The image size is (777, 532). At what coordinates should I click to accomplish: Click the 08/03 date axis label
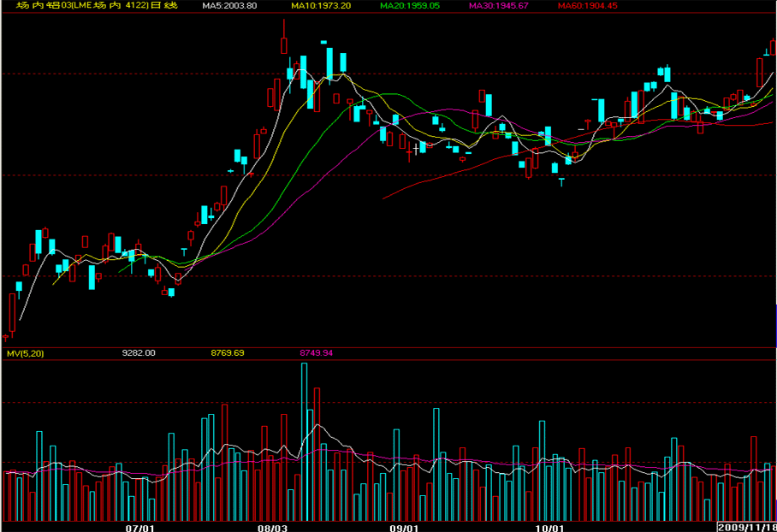[x=271, y=528]
